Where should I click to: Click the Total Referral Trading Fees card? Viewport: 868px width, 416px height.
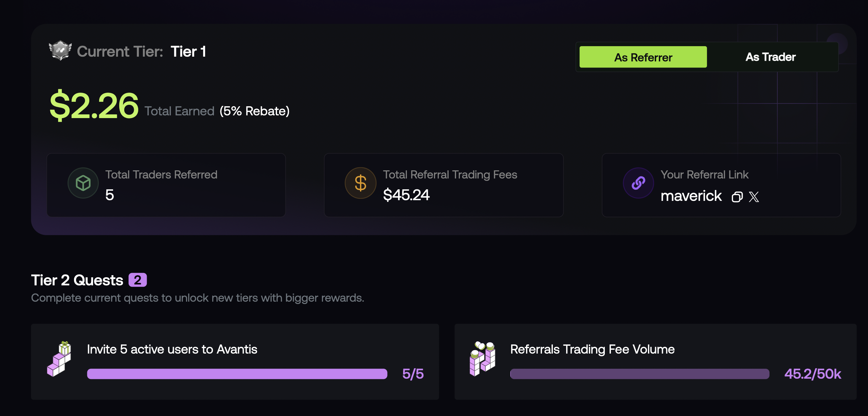444,185
